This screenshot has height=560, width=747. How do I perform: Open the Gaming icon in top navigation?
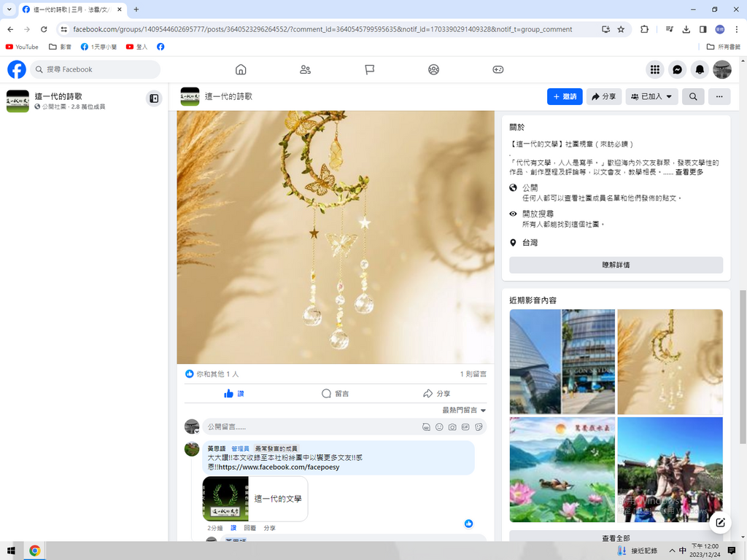coord(498,69)
